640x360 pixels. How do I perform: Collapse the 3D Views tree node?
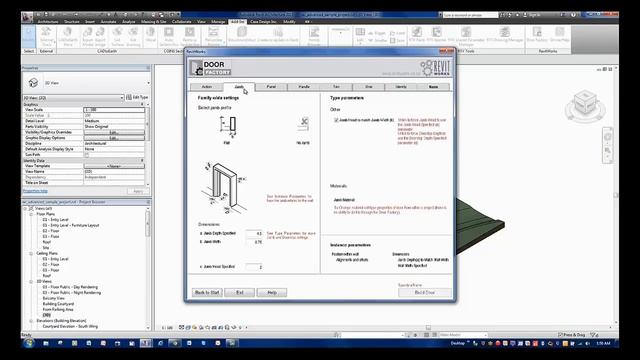pos(31,282)
